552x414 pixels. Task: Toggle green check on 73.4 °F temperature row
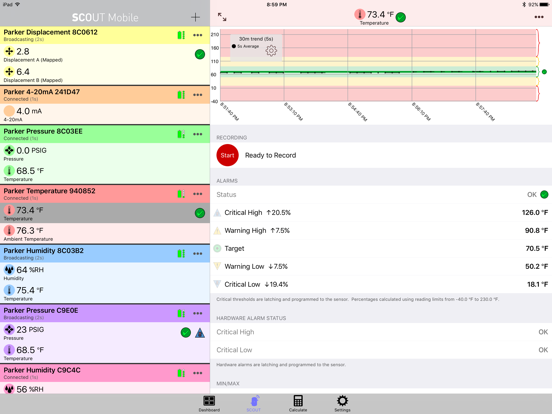200,213
